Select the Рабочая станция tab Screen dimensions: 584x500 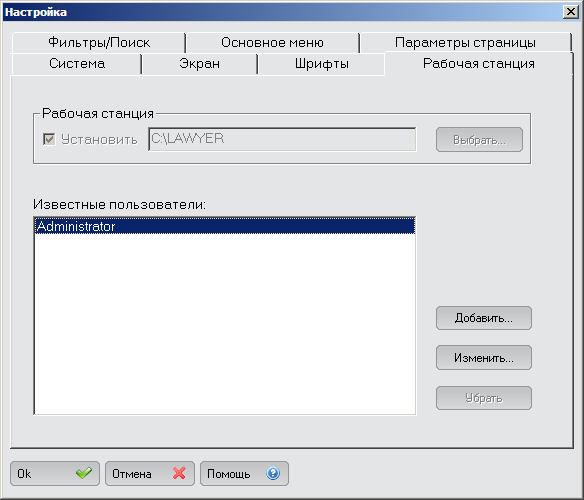click(x=479, y=63)
